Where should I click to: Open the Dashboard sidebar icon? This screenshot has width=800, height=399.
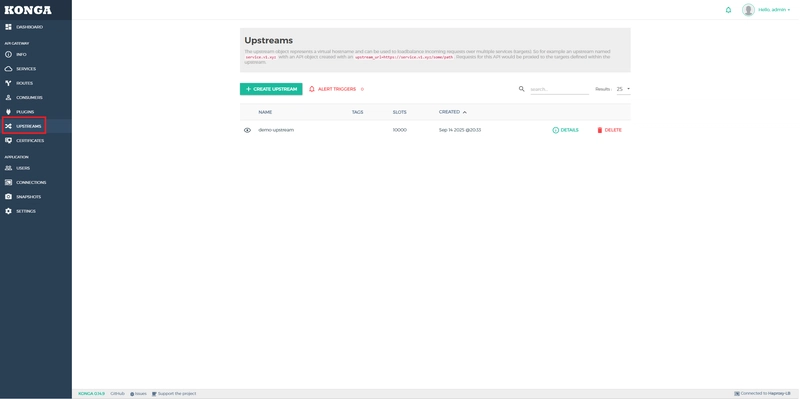[x=8, y=27]
